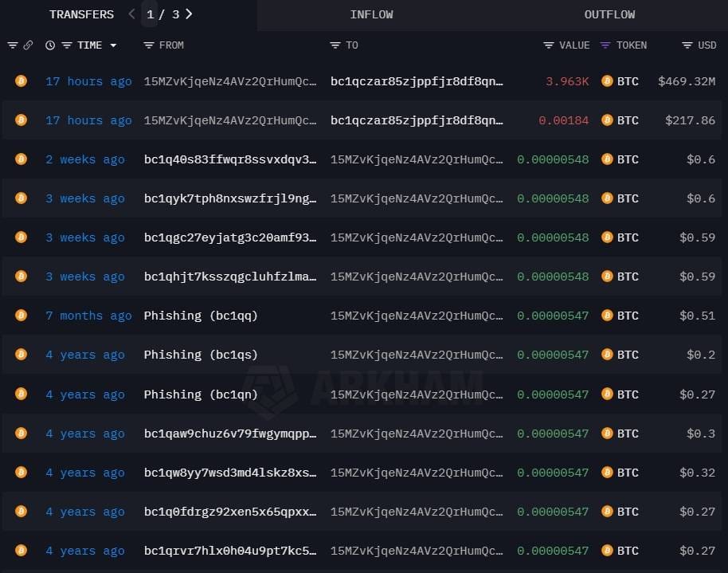
Task: Go to the previous transfers page
Action: pyautogui.click(x=132, y=14)
